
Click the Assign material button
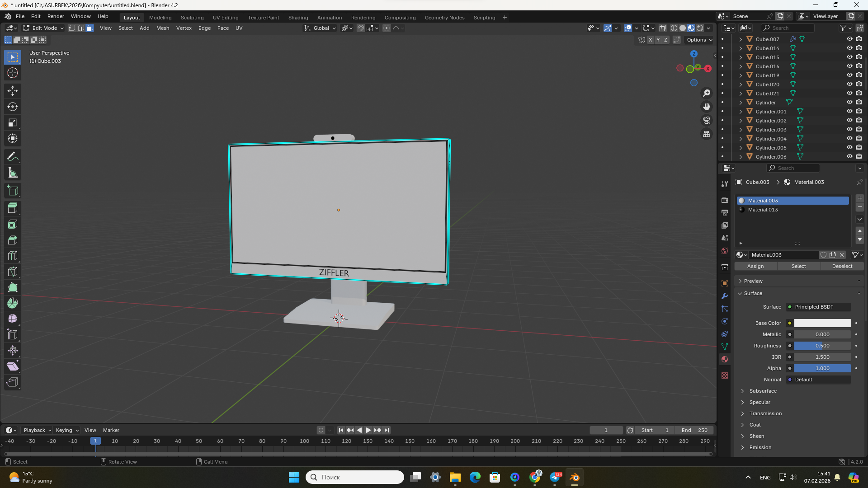coord(755,266)
